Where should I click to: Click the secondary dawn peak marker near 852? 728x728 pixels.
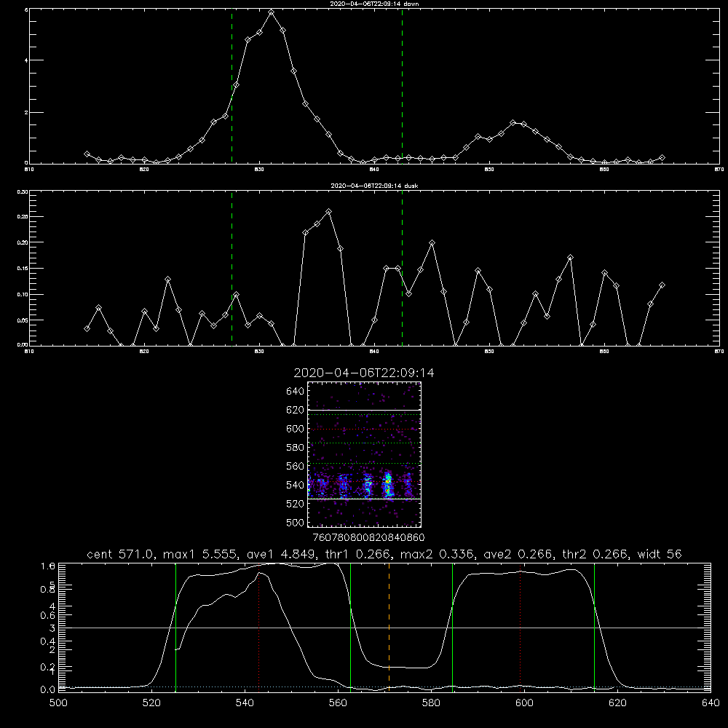[513, 123]
